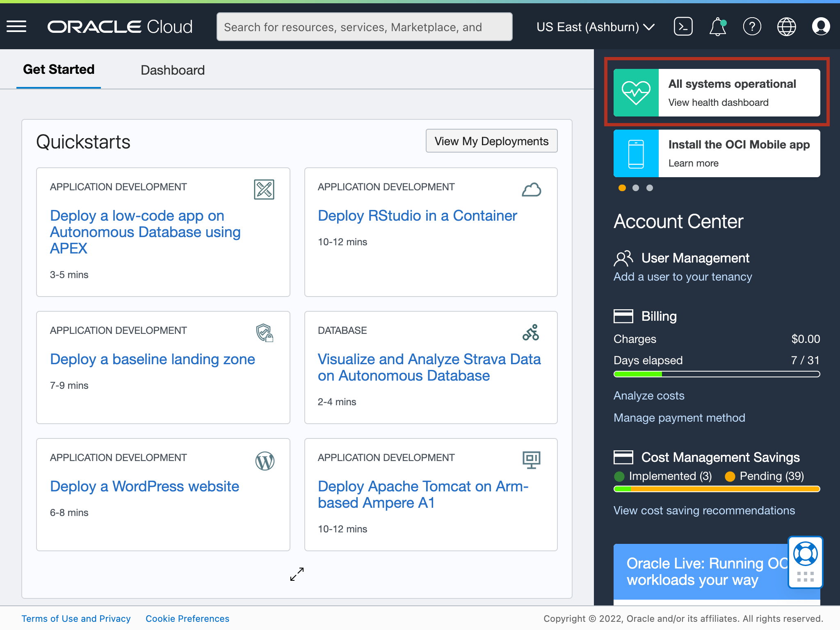The image size is (840, 630).
Task: Select the third carousel dot indicator
Action: (650, 188)
